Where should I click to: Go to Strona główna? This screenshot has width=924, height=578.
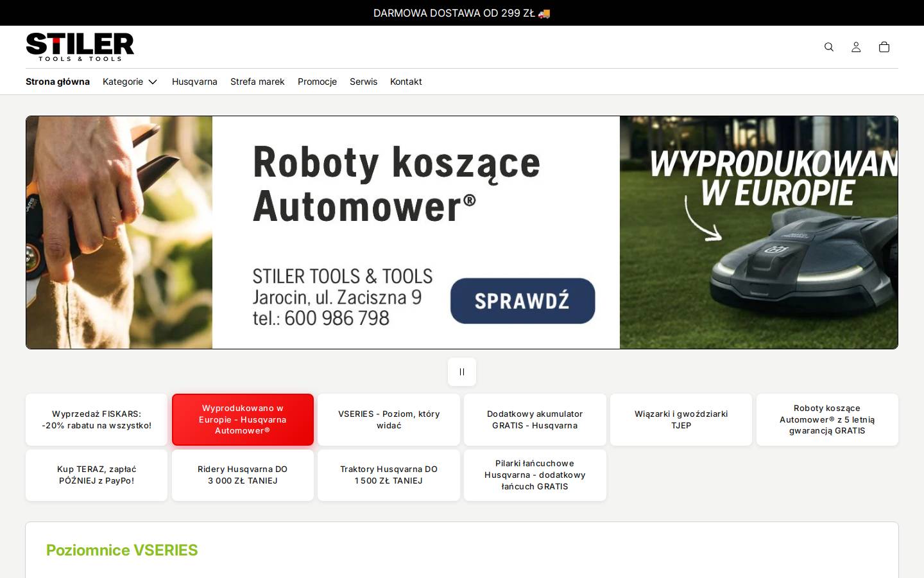tap(58, 82)
